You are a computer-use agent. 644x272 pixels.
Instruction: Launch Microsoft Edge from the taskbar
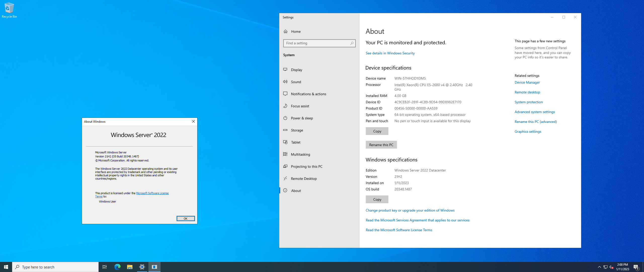117,267
